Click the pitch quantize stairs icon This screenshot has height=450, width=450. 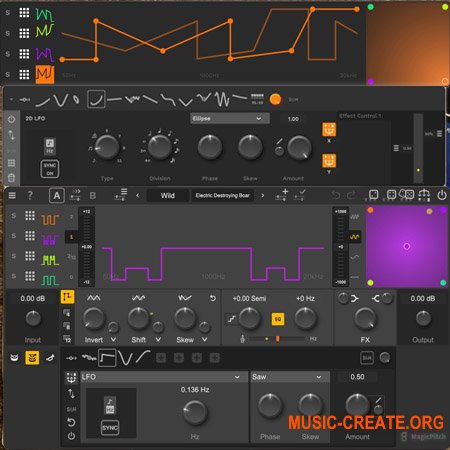point(232,319)
